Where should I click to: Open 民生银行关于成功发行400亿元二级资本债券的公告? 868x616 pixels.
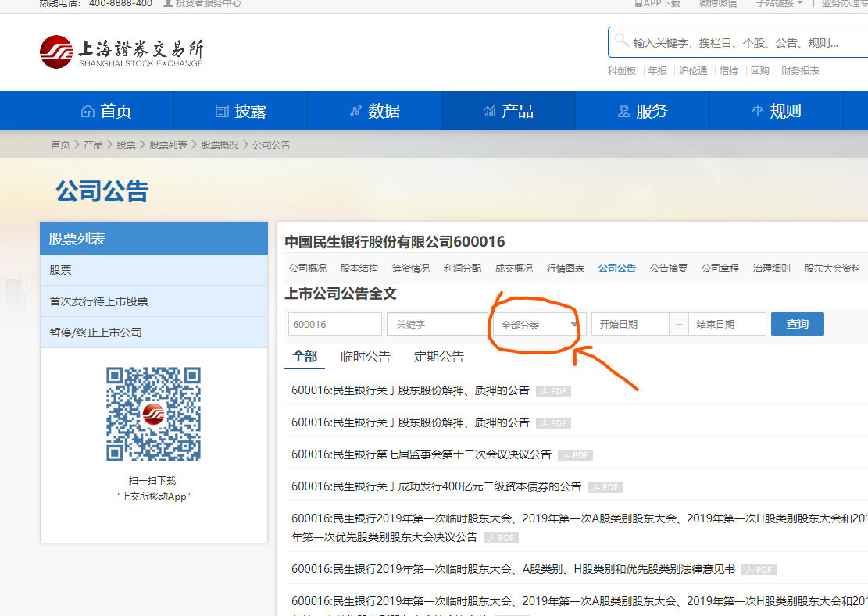436,486
